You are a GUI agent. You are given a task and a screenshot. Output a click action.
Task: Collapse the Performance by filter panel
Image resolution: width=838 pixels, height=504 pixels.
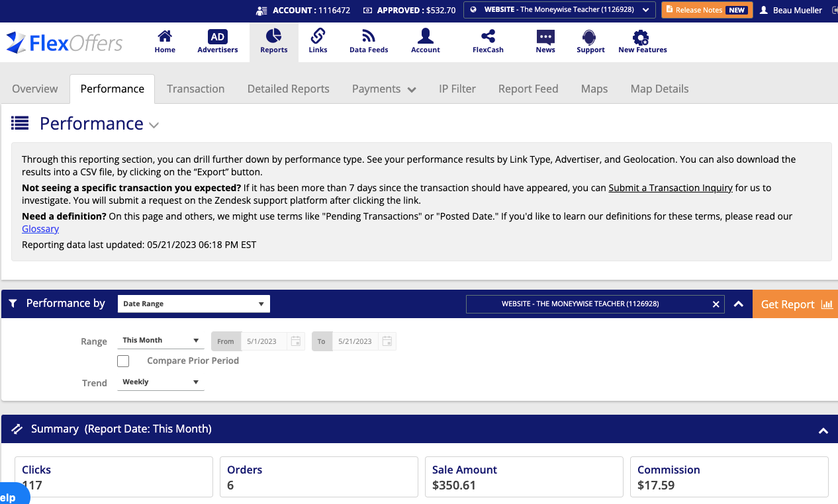[739, 304]
